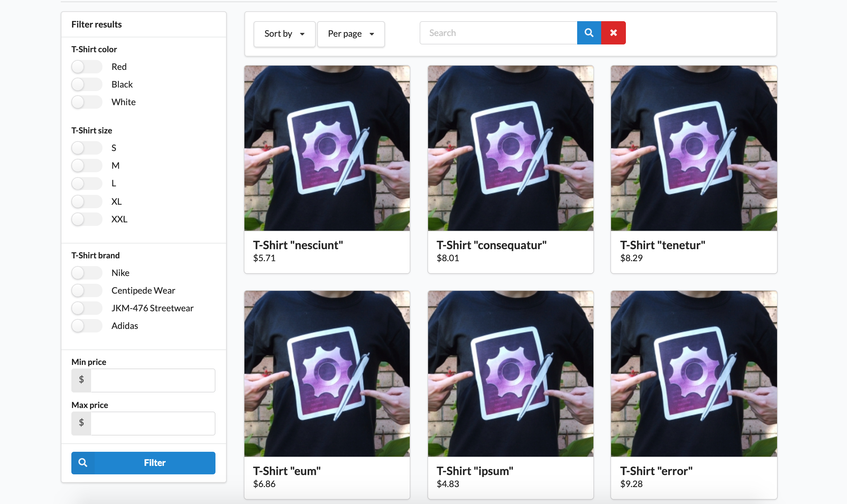Image resolution: width=847 pixels, height=504 pixels.
Task: Click the dollar sign beside Min price
Action: (81, 380)
